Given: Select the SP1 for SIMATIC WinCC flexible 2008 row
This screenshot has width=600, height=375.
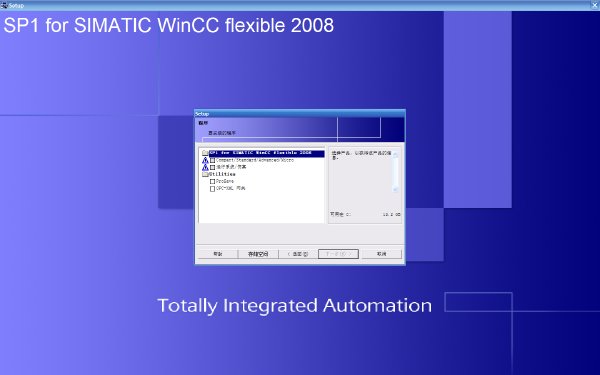Looking at the screenshot, I should pyautogui.click(x=267, y=153).
